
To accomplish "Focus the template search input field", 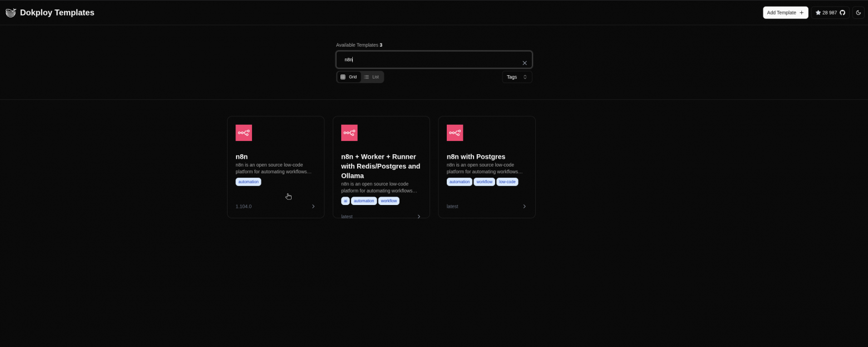I will tap(428, 60).
